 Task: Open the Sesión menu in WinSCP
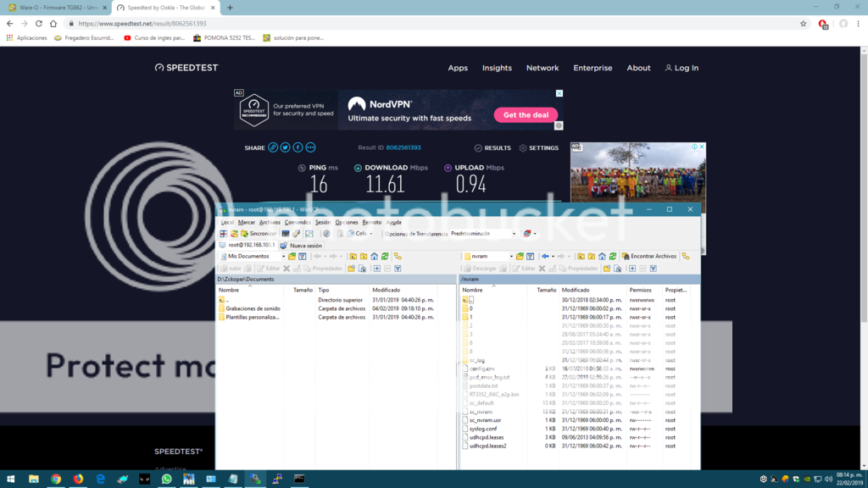coord(322,222)
